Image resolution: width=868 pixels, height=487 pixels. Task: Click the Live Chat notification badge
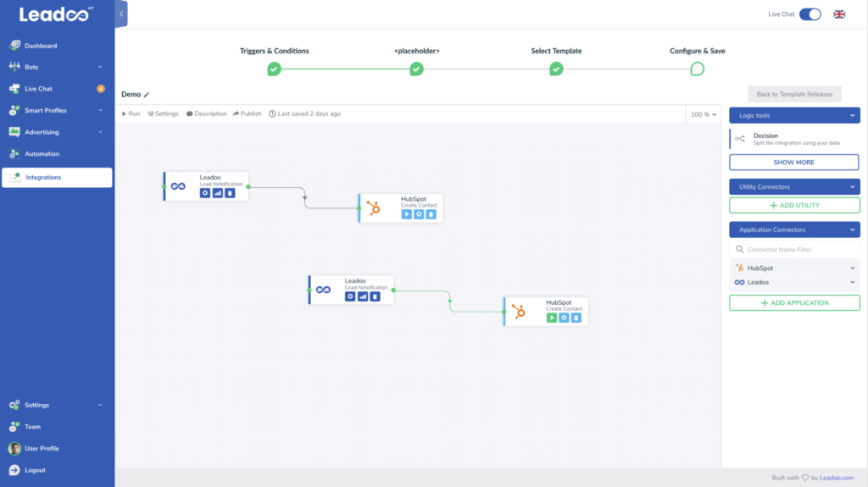pyautogui.click(x=101, y=89)
